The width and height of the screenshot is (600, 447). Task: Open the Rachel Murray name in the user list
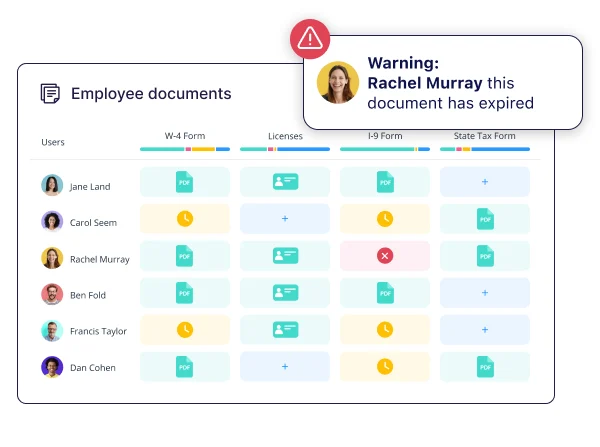[100, 259]
